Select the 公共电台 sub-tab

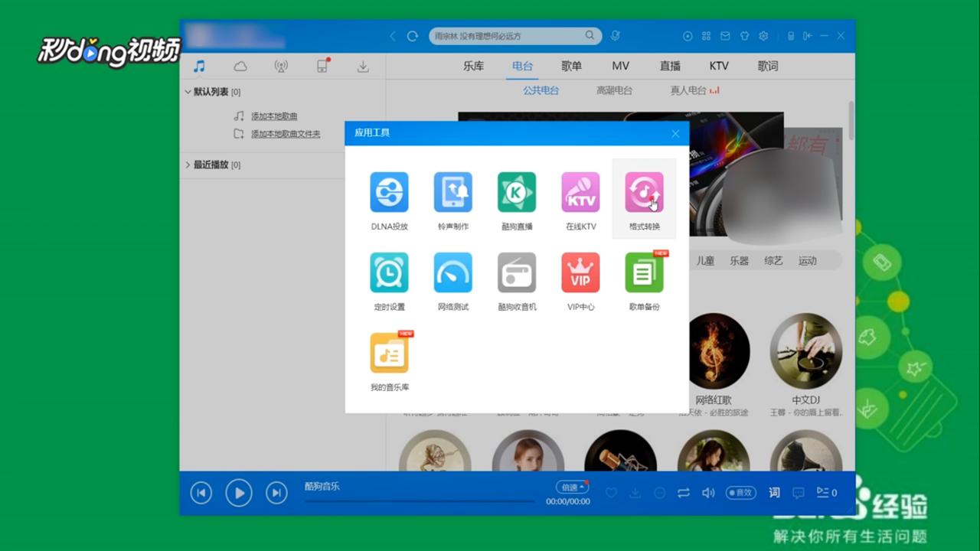[x=541, y=90]
